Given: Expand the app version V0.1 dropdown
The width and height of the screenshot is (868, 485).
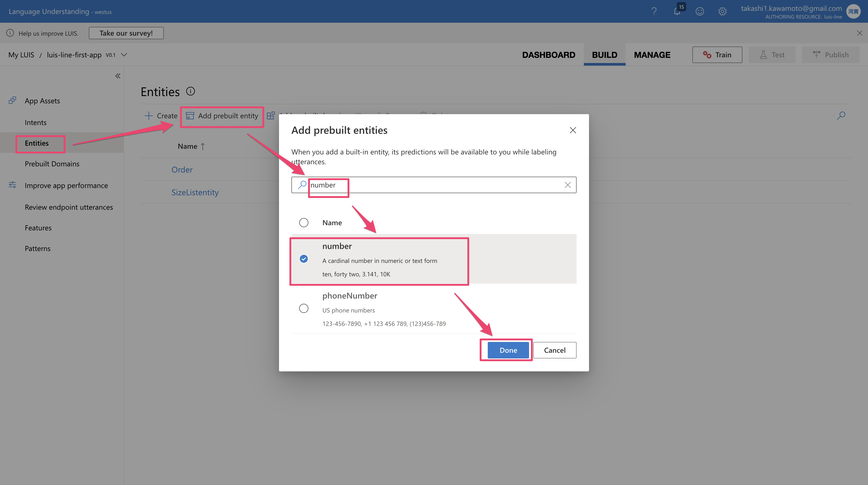Looking at the screenshot, I should coord(124,54).
